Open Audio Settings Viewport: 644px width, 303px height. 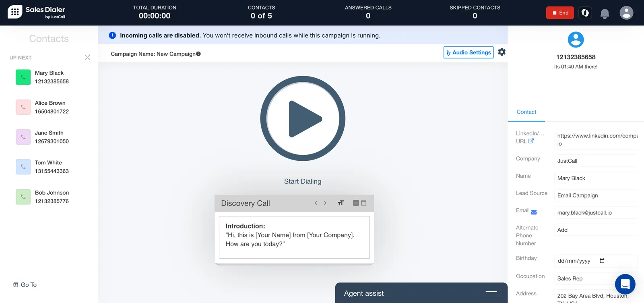[469, 52]
